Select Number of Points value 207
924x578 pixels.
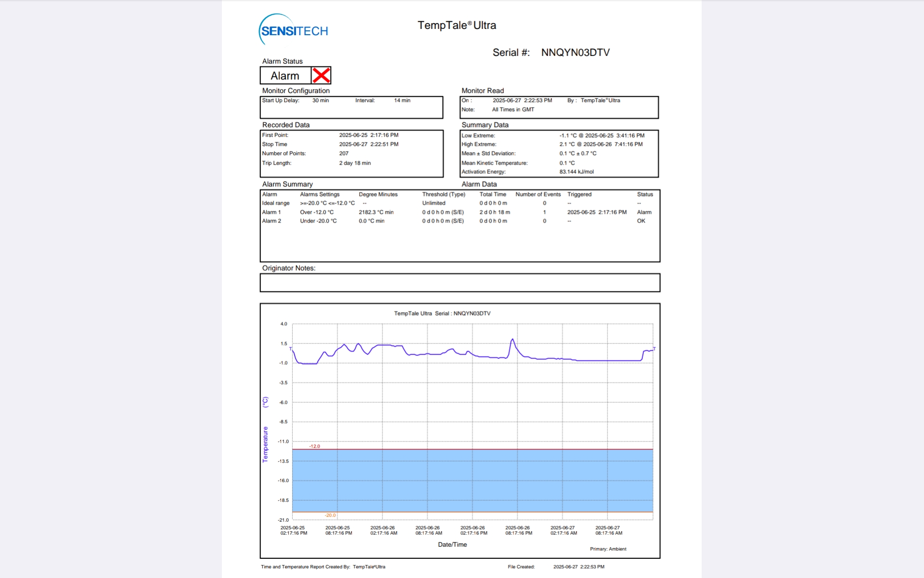coord(344,153)
